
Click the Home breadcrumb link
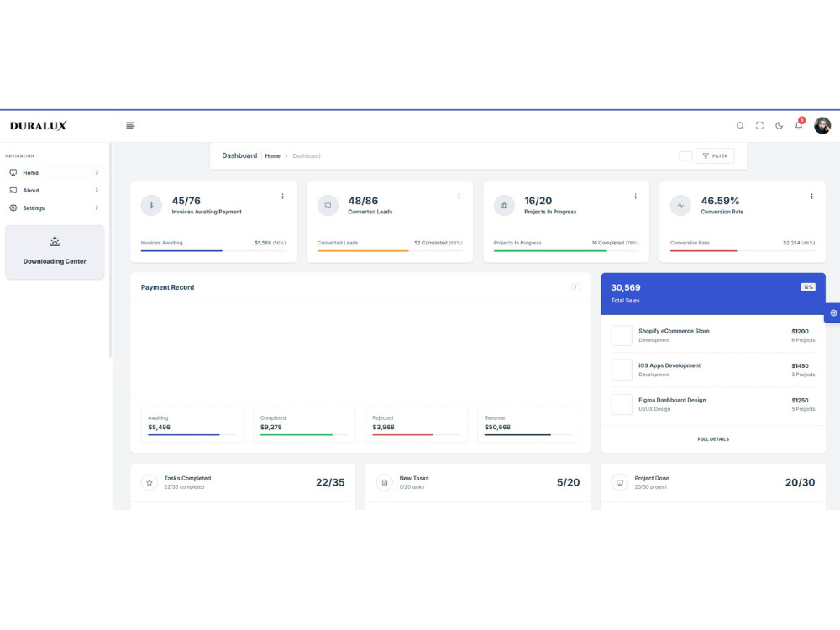point(273,156)
